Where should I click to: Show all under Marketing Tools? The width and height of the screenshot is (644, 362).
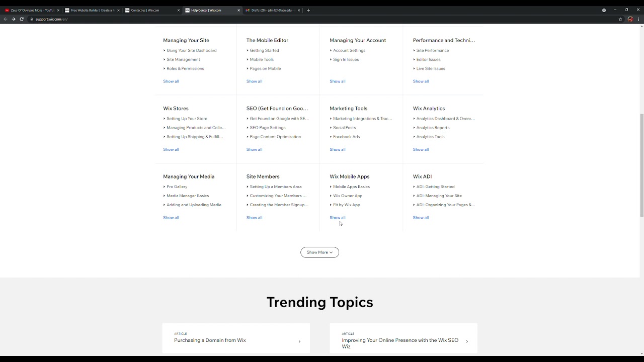click(x=338, y=149)
